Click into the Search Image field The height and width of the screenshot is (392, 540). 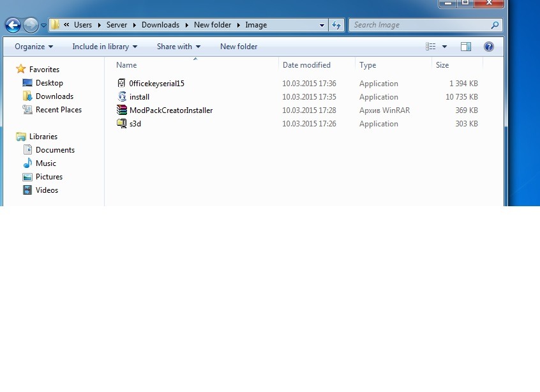tap(425, 25)
